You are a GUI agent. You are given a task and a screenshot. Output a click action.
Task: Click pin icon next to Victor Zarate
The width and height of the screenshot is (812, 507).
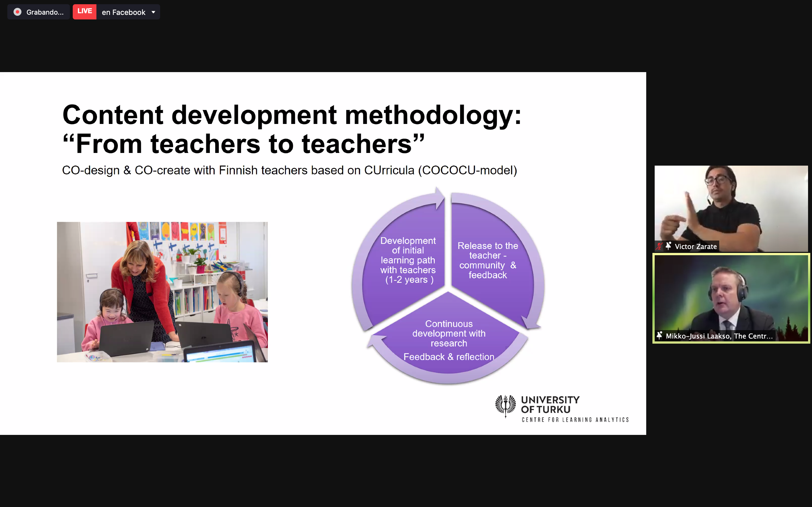click(x=668, y=246)
